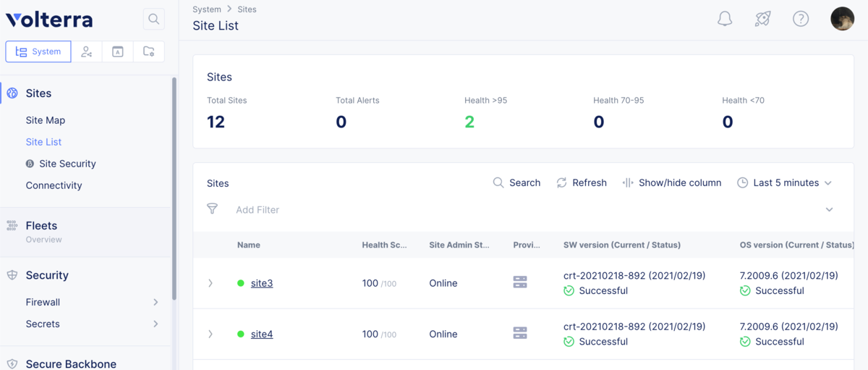
Task: Expand the Firewall submenu arrow
Action: tap(156, 302)
